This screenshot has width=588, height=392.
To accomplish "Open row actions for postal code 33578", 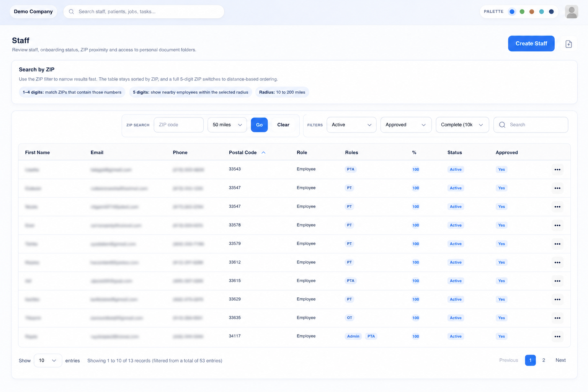I will tap(557, 225).
